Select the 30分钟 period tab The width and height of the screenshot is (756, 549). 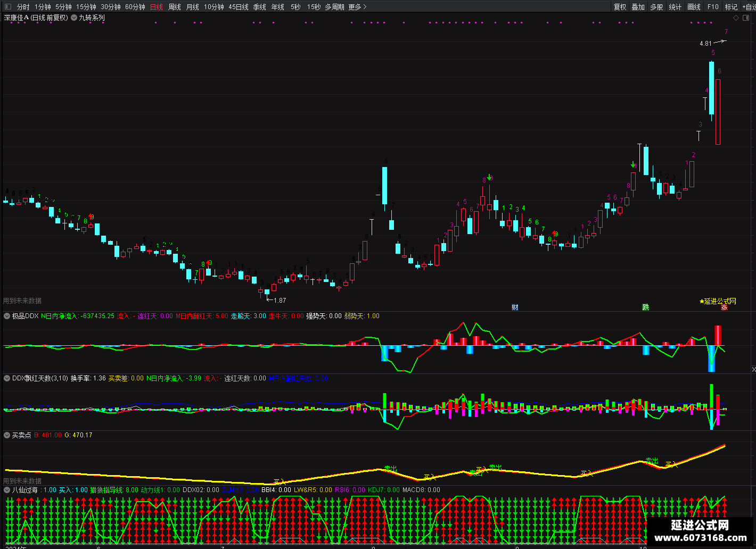pyautogui.click(x=111, y=7)
